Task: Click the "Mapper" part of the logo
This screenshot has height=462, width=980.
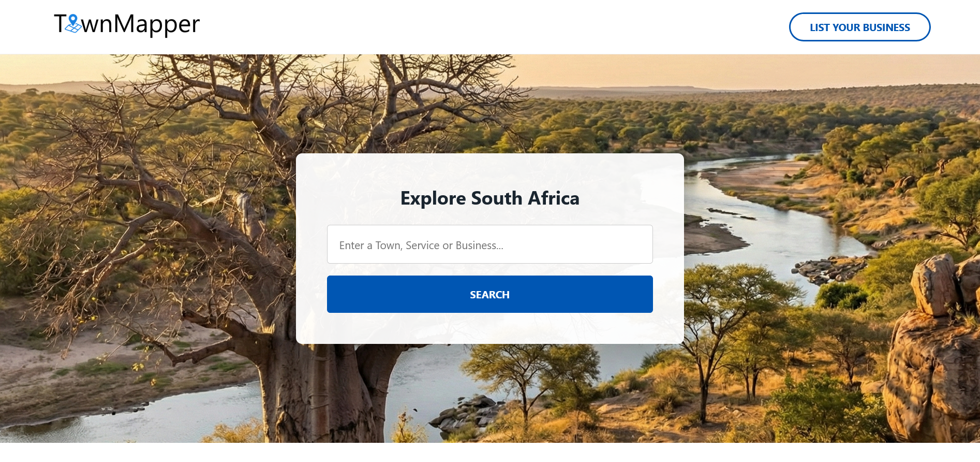Action: pos(156,24)
